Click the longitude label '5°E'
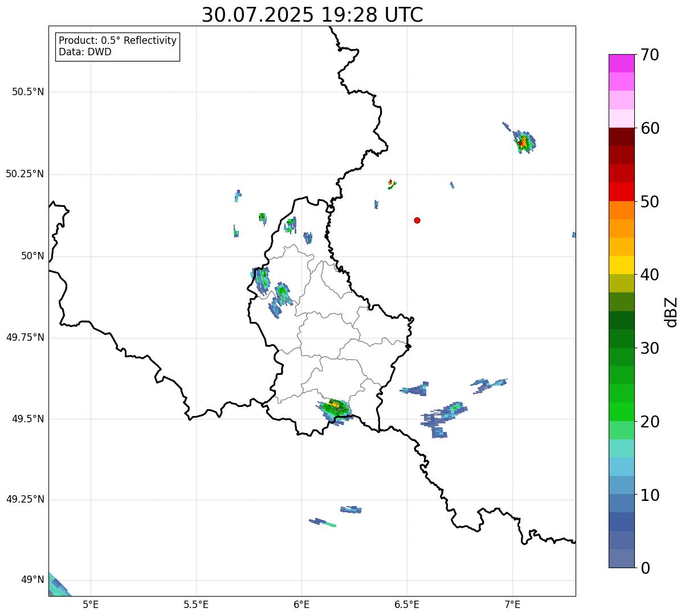685x616 pixels. tap(91, 605)
